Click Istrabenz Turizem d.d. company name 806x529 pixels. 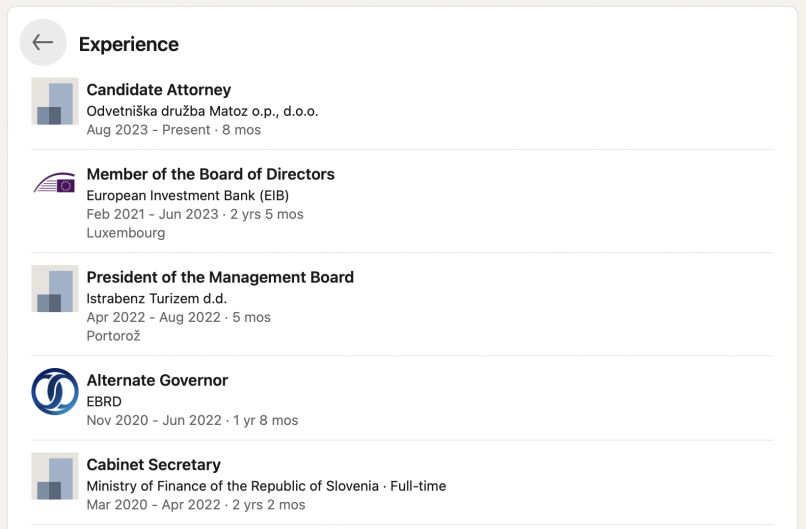point(157,298)
